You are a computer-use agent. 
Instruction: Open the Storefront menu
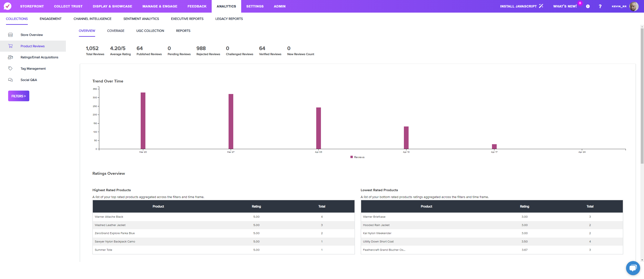32,6
